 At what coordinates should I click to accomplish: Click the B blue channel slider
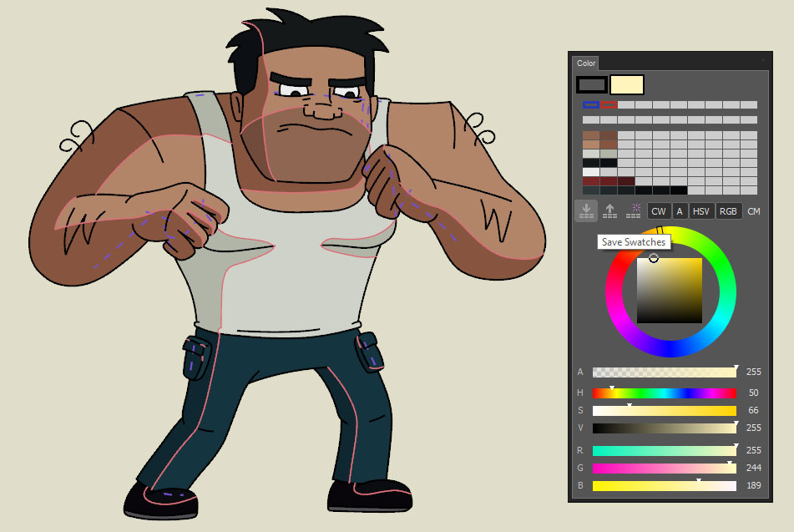665,486
